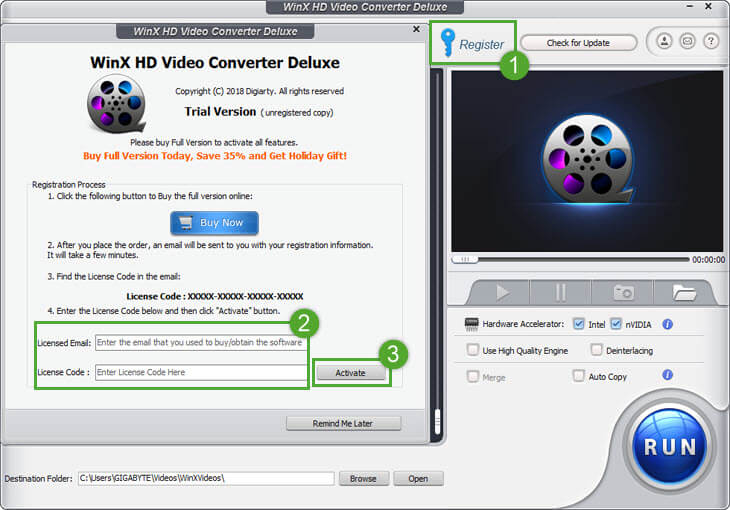Click the Browse button

364,478
